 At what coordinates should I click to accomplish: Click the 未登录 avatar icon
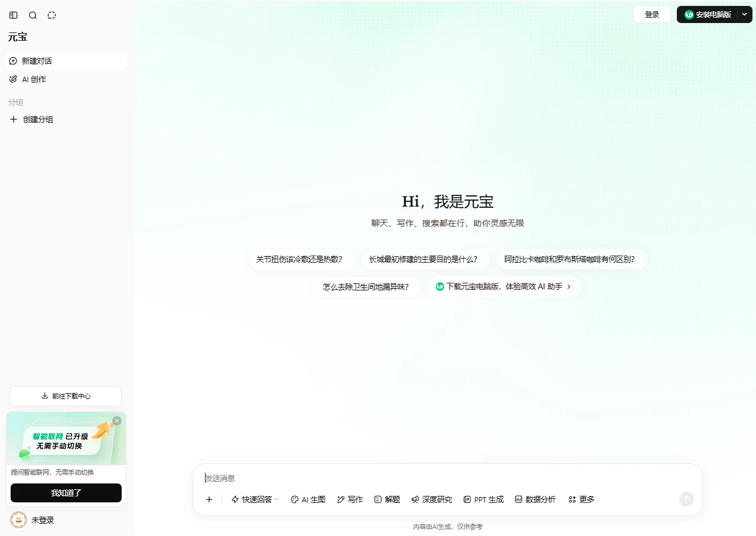pos(19,520)
